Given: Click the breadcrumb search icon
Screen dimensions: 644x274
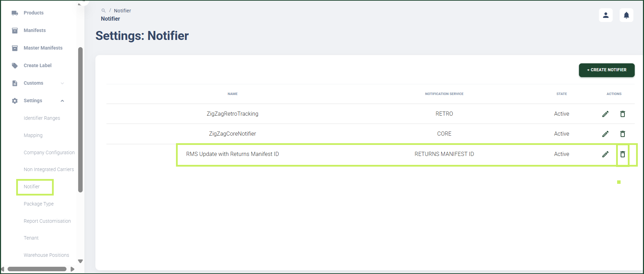Looking at the screenshot, I should click(103, 11).
